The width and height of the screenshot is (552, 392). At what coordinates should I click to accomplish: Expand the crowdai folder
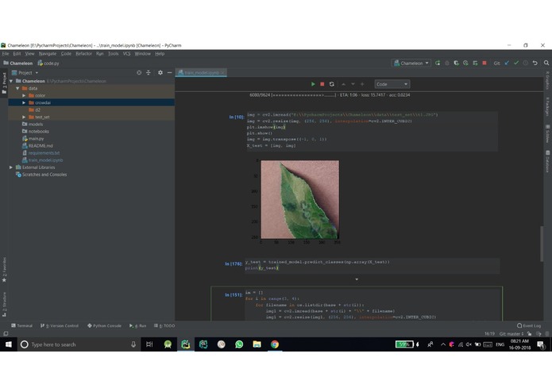click(x=24, y=102)
